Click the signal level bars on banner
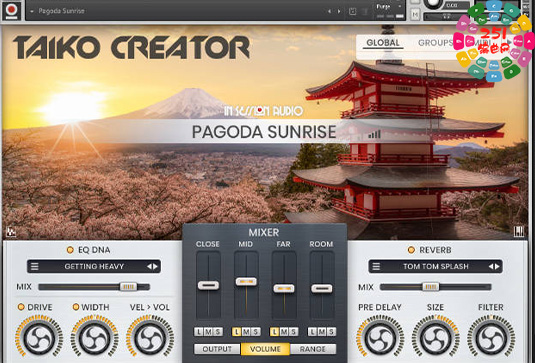The height and width of the screenshot is (363, 535). pos(375,134)
